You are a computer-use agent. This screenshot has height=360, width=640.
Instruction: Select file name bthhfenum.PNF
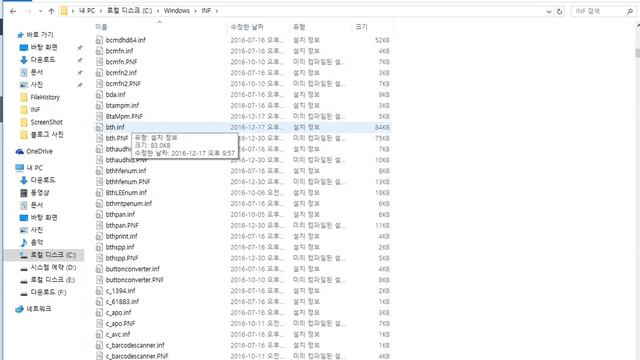pyautogui.click(x=128, y=182)
